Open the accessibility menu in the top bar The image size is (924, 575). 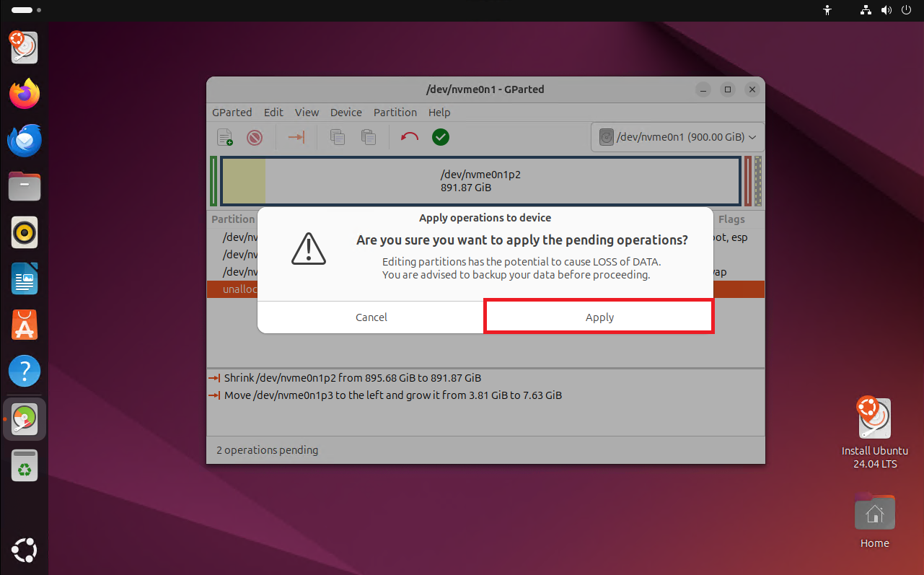(x=827, y=10)
